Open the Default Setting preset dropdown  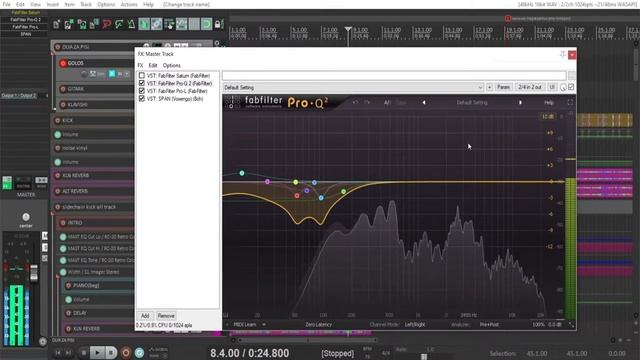tap(353, 87)
